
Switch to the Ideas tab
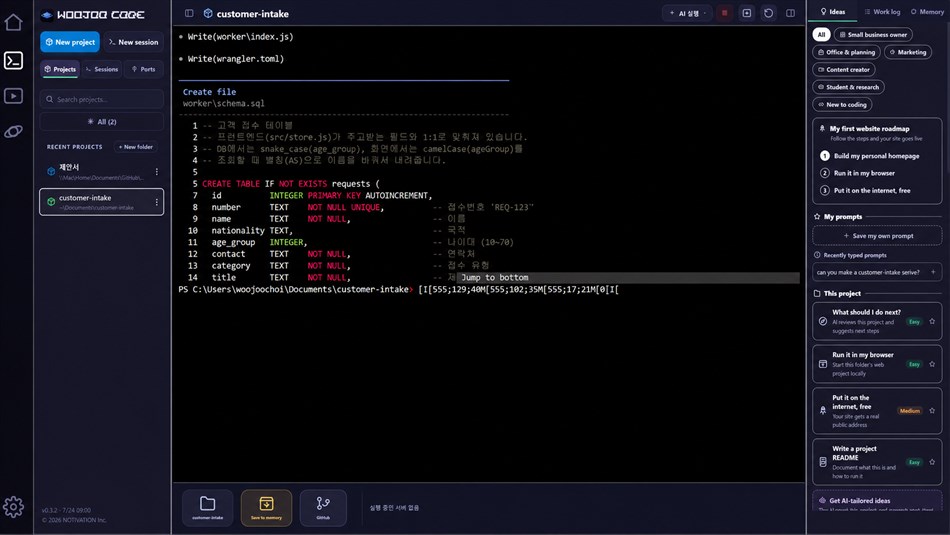coord(832,12)
